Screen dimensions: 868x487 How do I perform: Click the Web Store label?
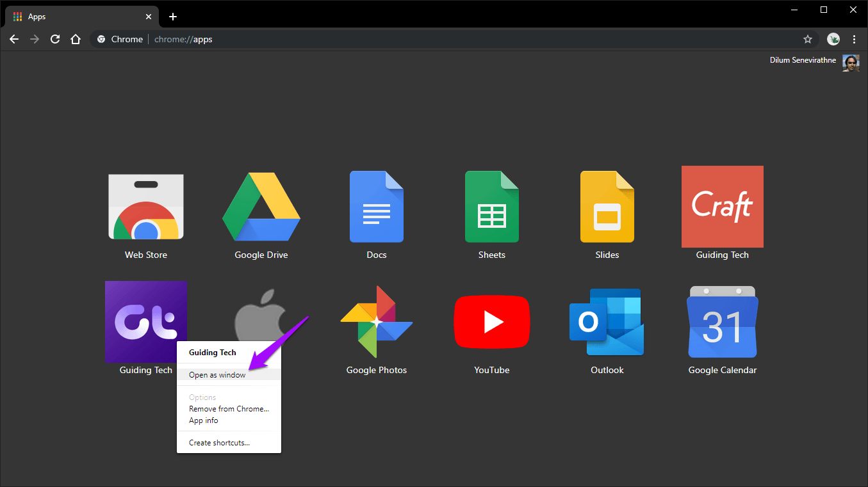[x=146, y=255]
